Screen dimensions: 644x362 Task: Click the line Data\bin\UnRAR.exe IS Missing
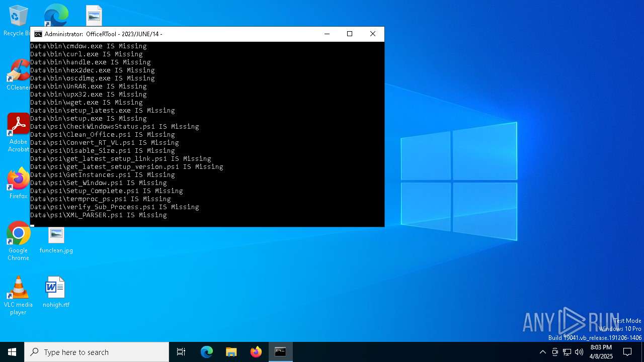pos(89,86)
